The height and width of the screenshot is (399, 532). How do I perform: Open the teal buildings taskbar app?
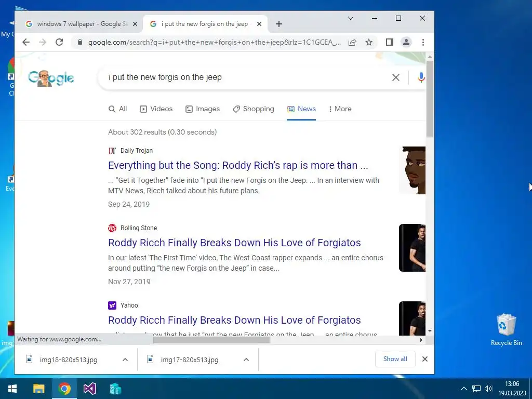pyautogui.click(x=115, y=389)
